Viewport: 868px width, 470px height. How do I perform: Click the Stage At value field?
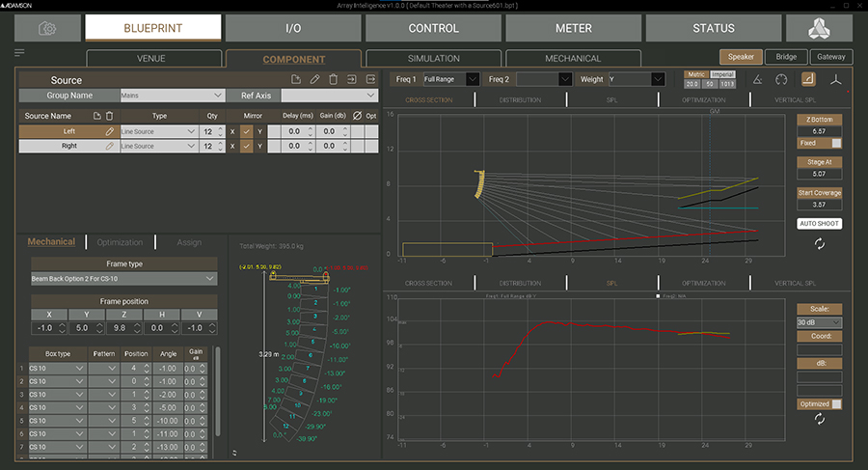[819, 174]
